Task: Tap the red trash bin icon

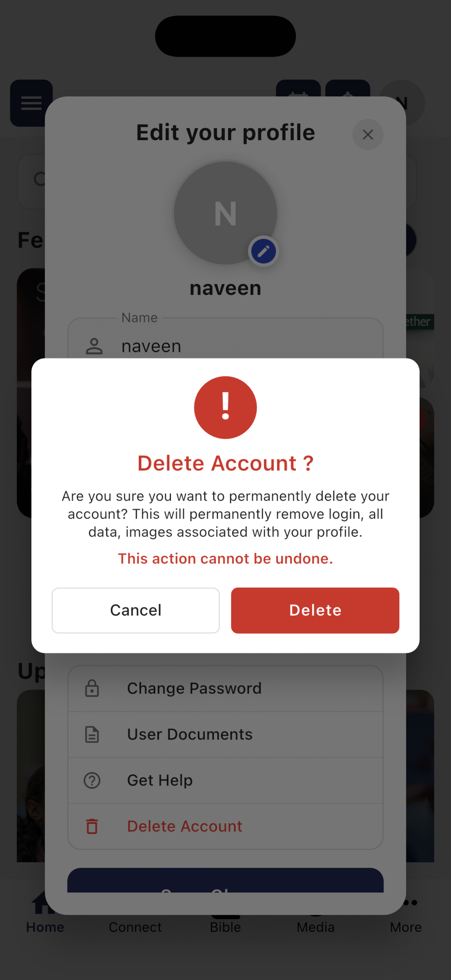Action: pos(92,826)
